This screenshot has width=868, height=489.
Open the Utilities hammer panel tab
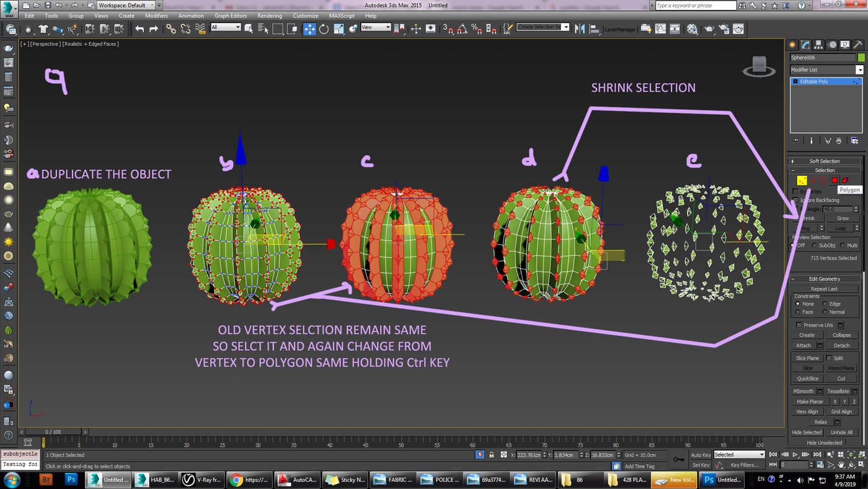click(859, 45)
